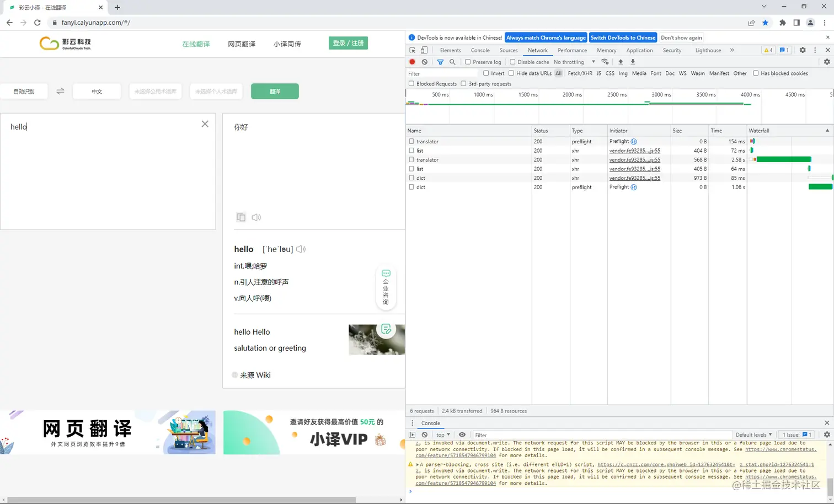This screenshot has width=834, height=504.
Task: Click the warnings count badge showing 4
Action: (768, 50)
